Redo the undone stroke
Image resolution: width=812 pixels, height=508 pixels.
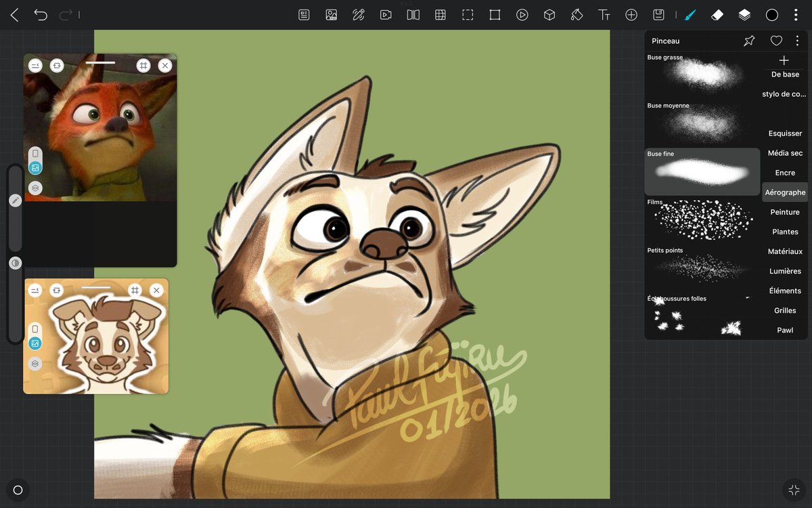[x=66, y=15]
